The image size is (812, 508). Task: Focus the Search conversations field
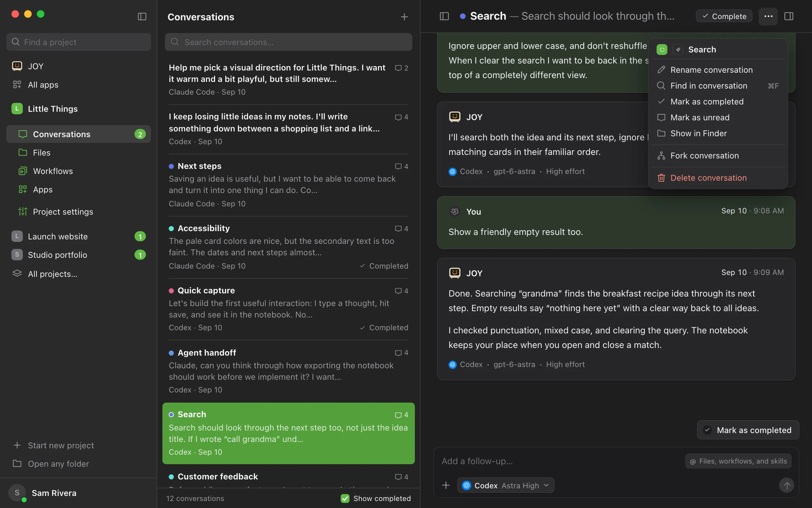coord(288,42)
